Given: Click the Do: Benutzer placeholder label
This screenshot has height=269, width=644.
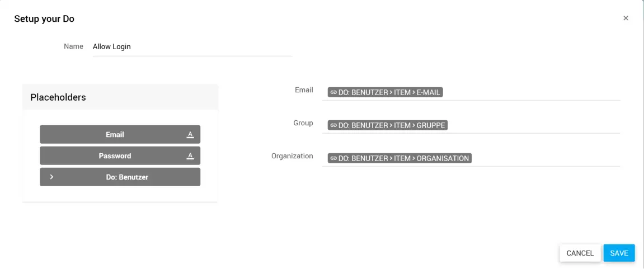Looking at the screenshot, I should [x=127, y=177].
